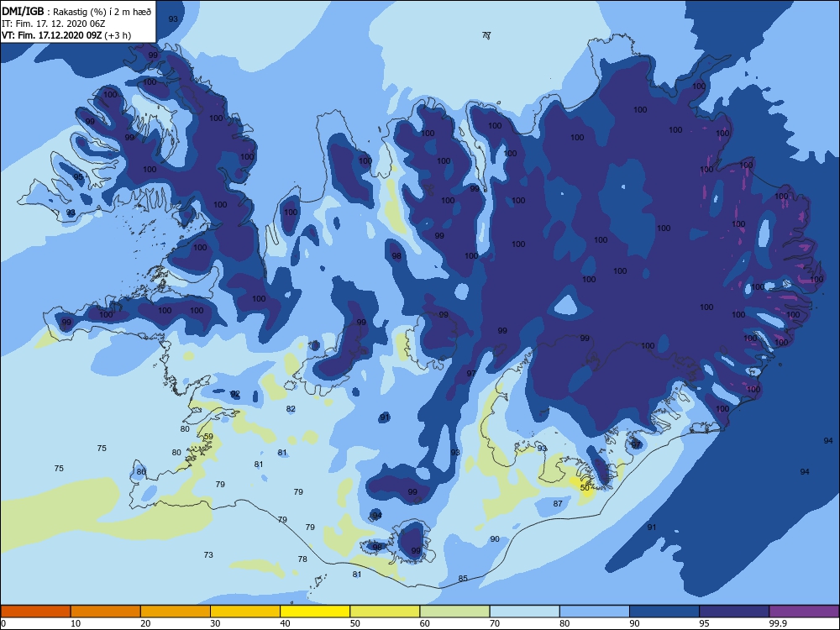Pick the light green 60–70 legend swatch
The height and width of the screenshot is (630, 840).
[x=454, y=612]
